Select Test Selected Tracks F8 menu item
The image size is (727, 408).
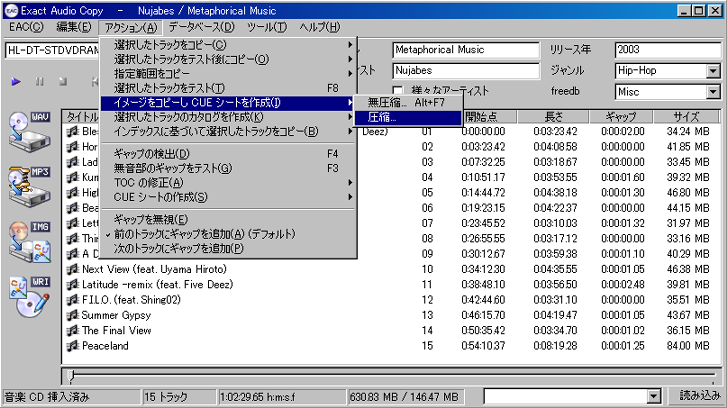(x=229, y=88)
